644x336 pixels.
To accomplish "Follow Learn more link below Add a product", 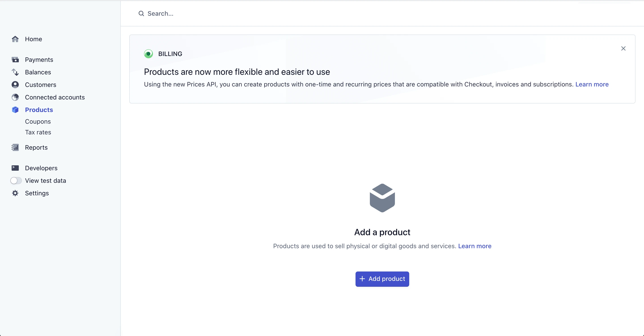I will pos(475,246).
